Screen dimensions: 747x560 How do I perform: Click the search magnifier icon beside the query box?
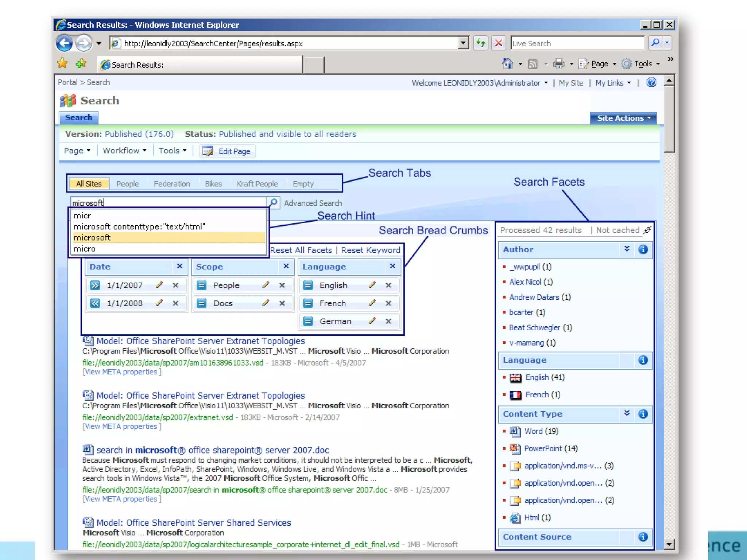click(273, 202)
